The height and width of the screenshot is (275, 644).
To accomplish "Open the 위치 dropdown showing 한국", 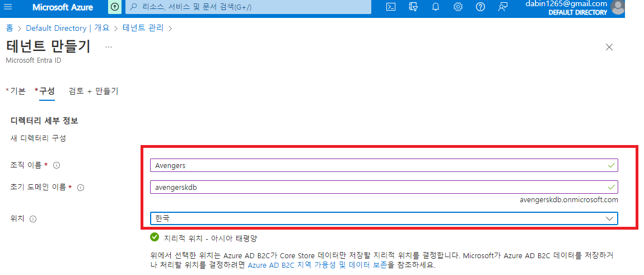I will pyautogui.click(x=384, y=218).
